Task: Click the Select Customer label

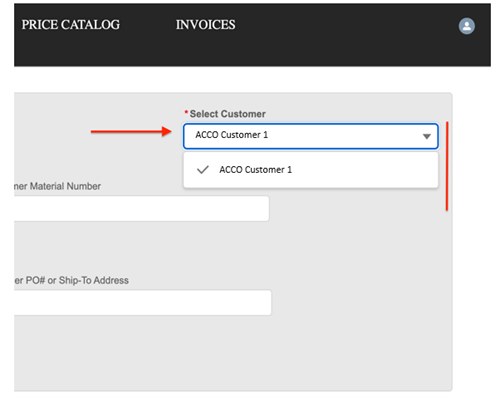Action: [228, 114]
